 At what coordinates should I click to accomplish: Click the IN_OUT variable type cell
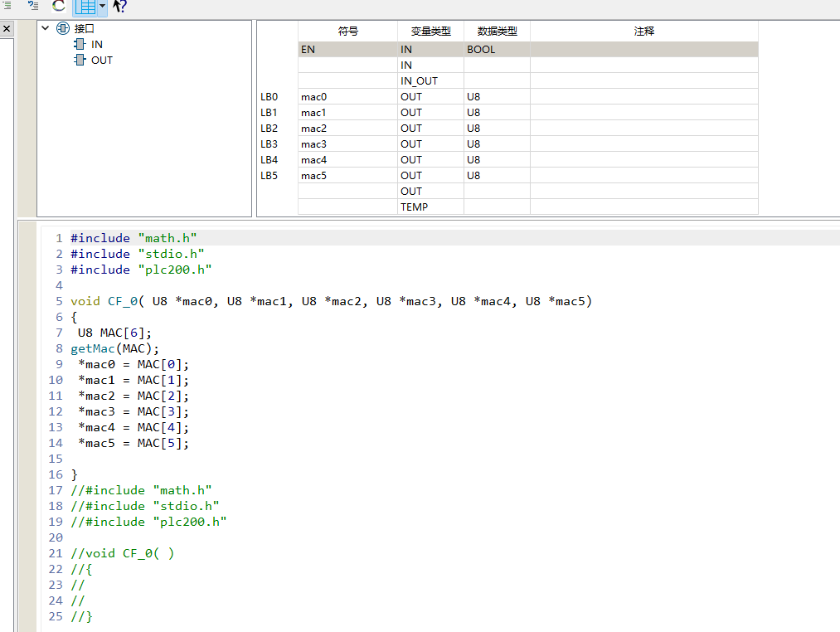pos(430,81)
